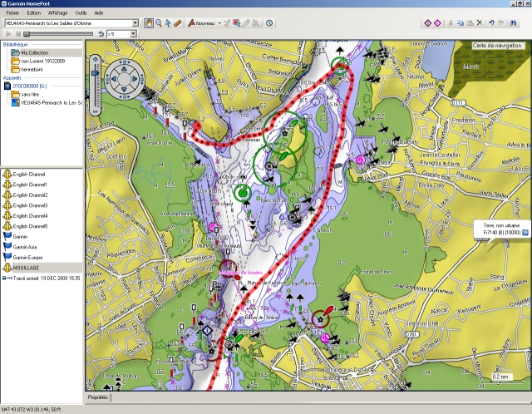The height and width of the screenshot is (414, 532).
Task: Select the Garmin waypoint
Action: pos(20,237)
